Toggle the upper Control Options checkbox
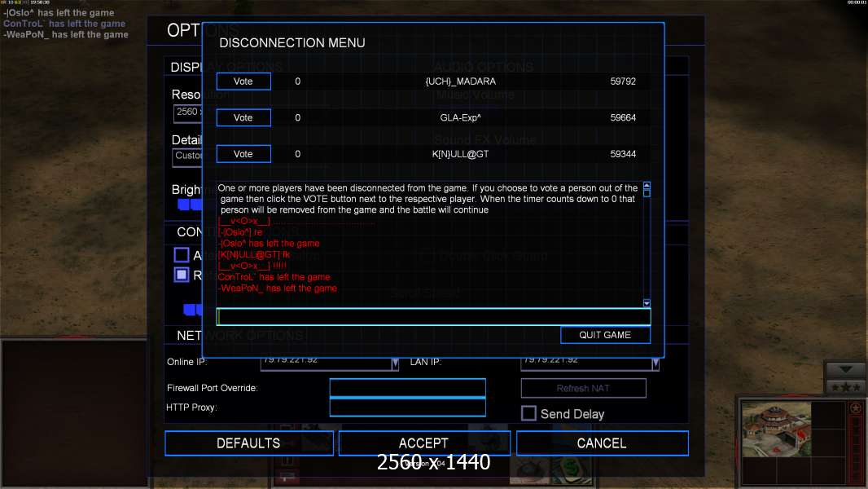Viewport: 868px width, 489px height. (x=182, y=255)
